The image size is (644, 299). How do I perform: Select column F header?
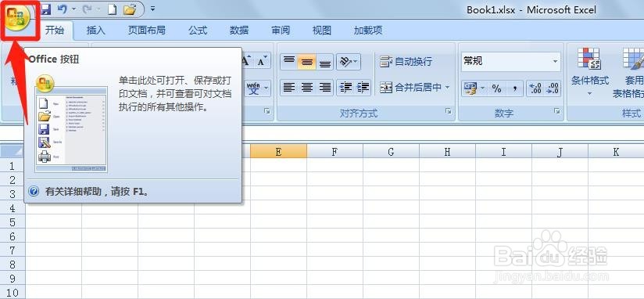tap(335, 152)
